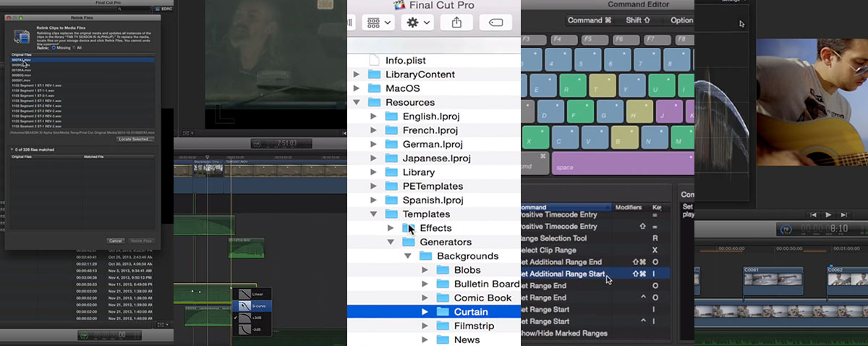The image size is (868, 346).
Task: Jump to previous edit below guitar viewer
Action: tap(813, 215)
